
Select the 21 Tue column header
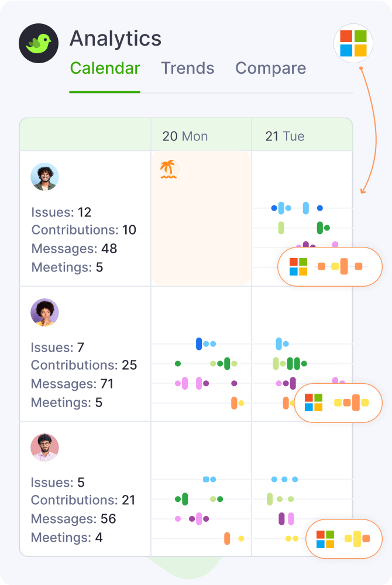coord(285,136)
